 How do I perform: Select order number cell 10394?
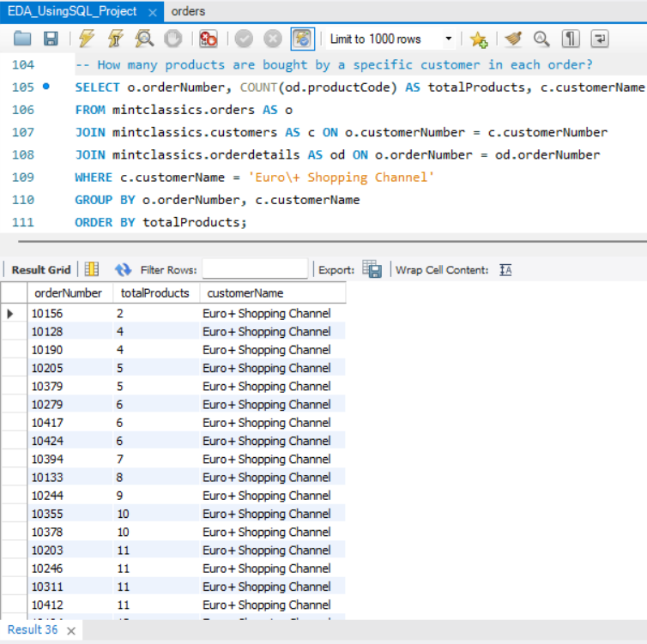(x=70, y=459)
